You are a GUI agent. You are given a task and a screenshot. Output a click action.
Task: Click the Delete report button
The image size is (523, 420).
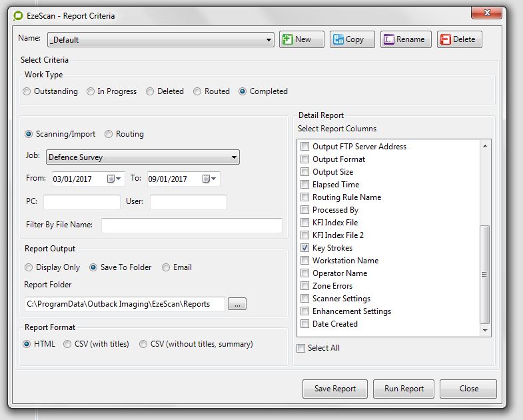[459, 39]
